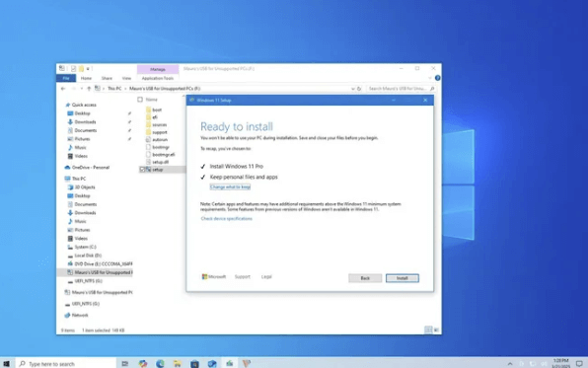The image size is (588, 368).
Task: Open Microsoft Edge from the taskbar
Action: [160, 363]
